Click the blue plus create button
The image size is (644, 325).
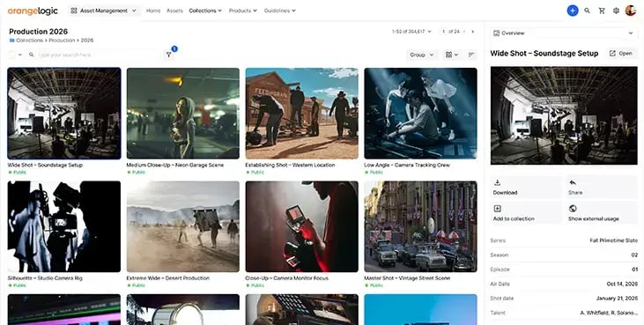(573, 11)
